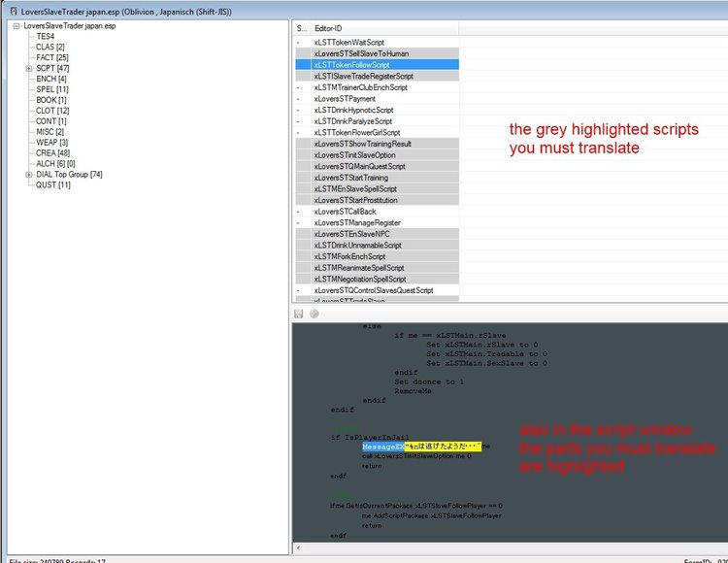728x563 pixels.
Task: Select script xLoversSTSellSlaveToHuman
Action: point(377,53)
